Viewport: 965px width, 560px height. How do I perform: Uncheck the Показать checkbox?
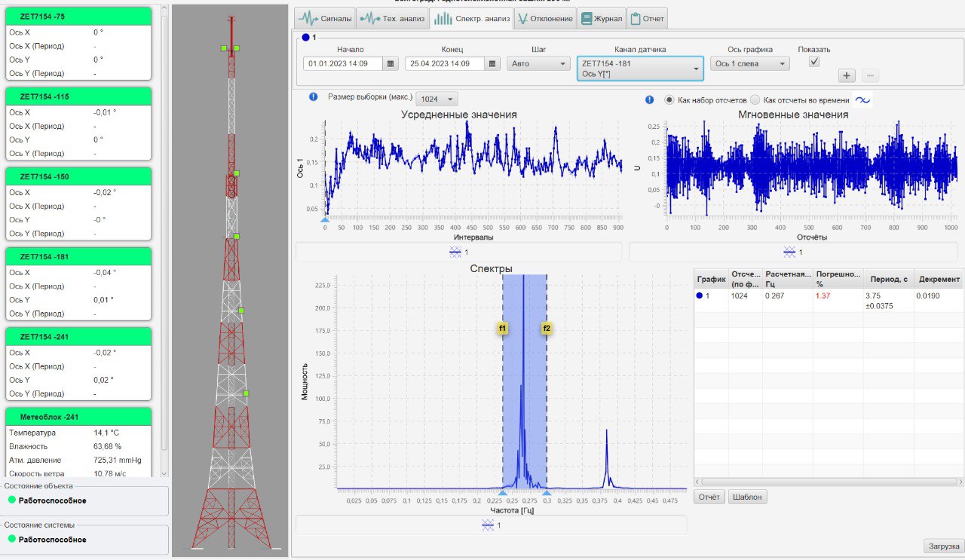(814, 63)
